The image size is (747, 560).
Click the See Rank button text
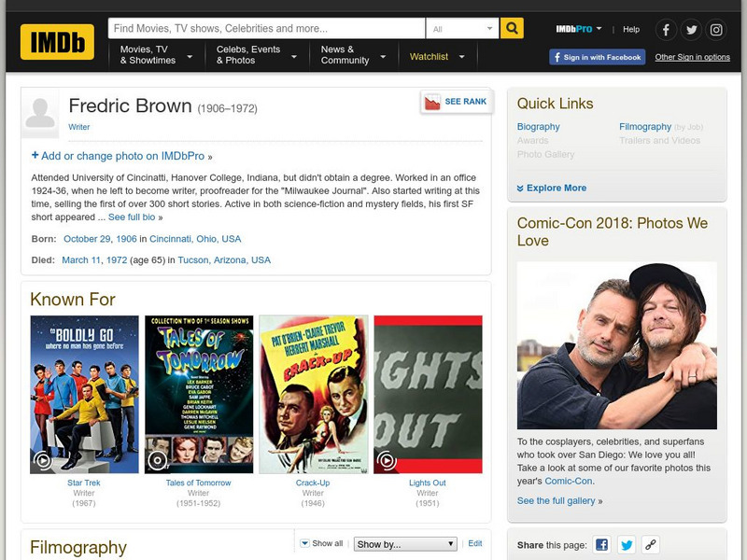465,102
